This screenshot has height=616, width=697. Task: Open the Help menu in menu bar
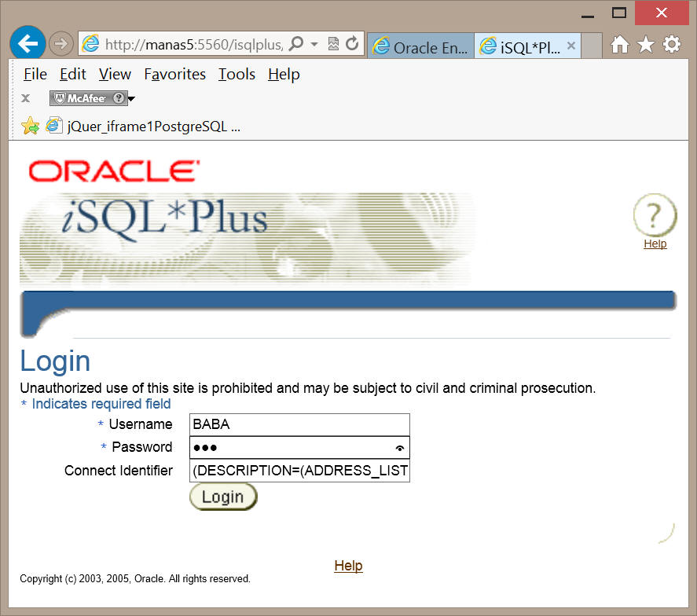(284, 74)
